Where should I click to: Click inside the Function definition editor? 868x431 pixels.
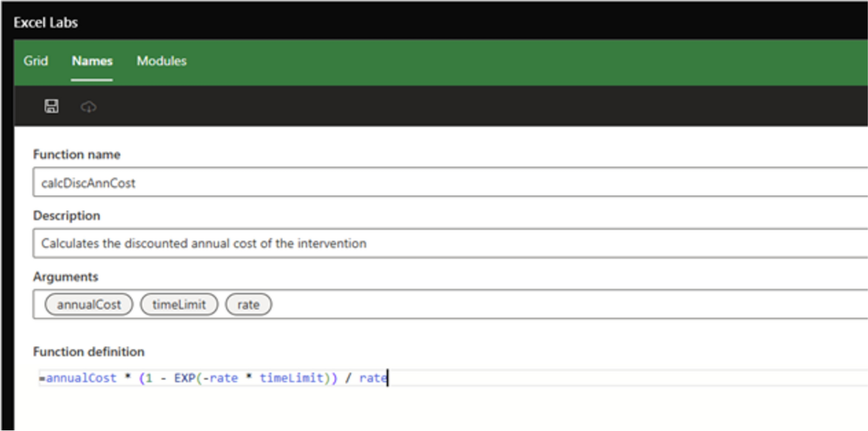click(x=213, y=378)
